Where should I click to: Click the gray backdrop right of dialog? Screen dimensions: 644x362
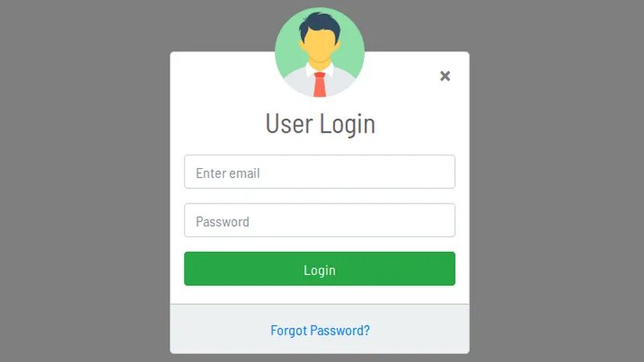coord(556,180)
